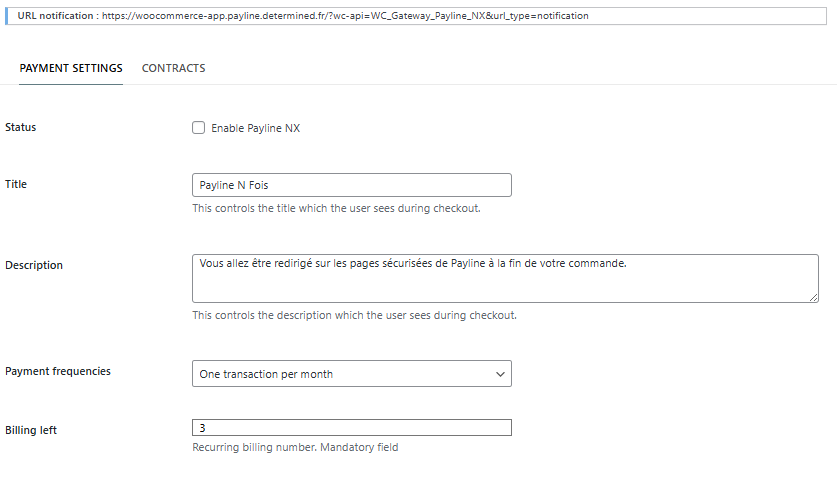Click the chevron arrow of the frequency select
837x493 pixels.
(x=501, y=374)
